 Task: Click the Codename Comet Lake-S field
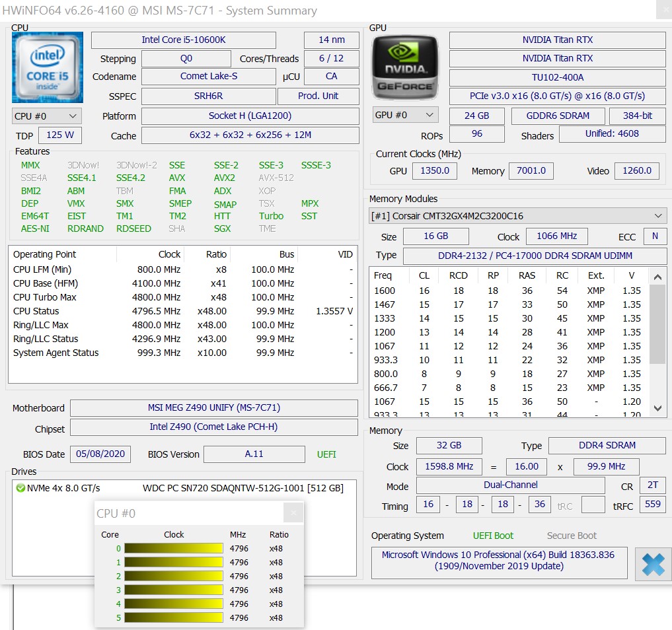(209, 76)
